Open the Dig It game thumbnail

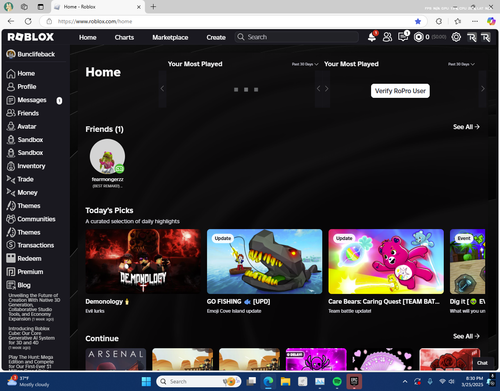pos(467,261)
